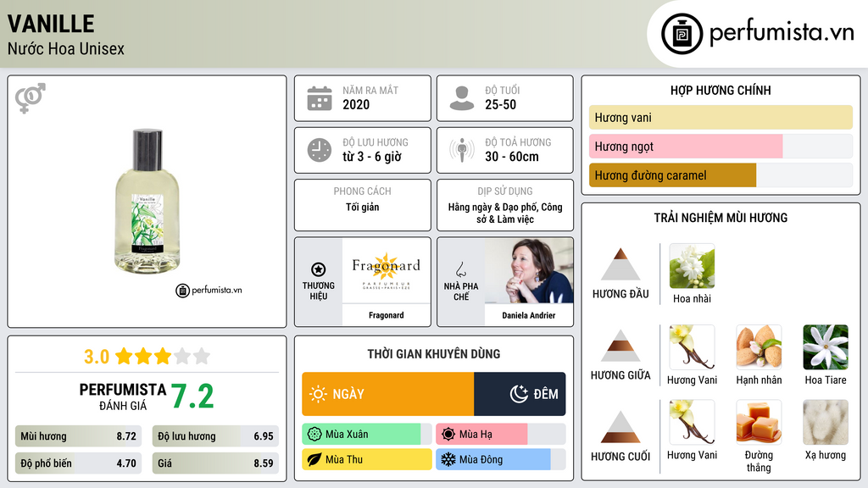Click the VANILLE product title
Image resolution: width=868 pixels, height=488 pixels.
pos(51,24)
